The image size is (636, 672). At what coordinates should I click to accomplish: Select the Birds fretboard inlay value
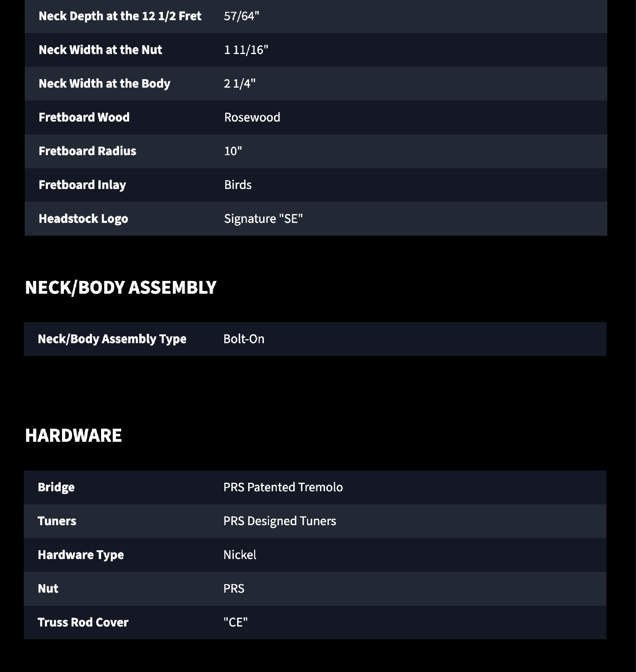238,185
